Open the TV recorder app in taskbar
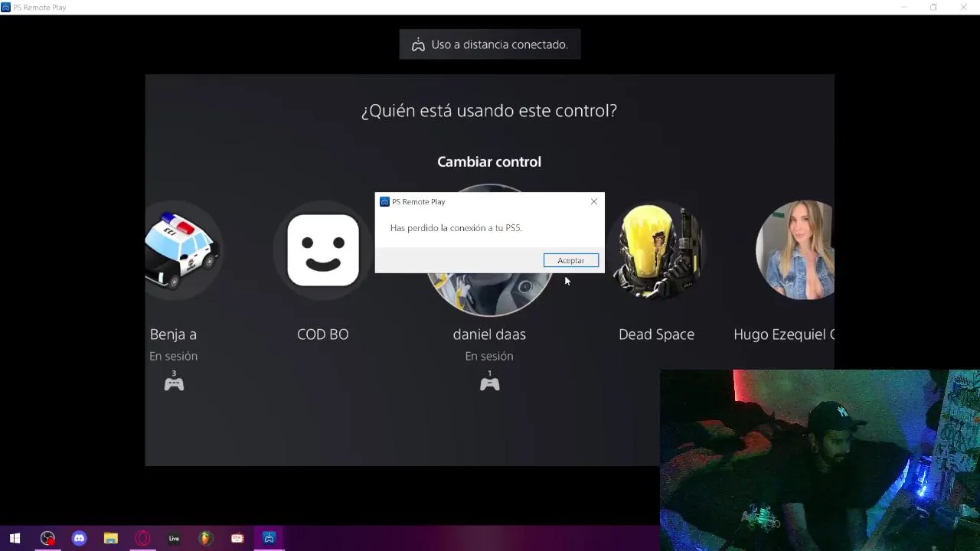 pos(237,538)
